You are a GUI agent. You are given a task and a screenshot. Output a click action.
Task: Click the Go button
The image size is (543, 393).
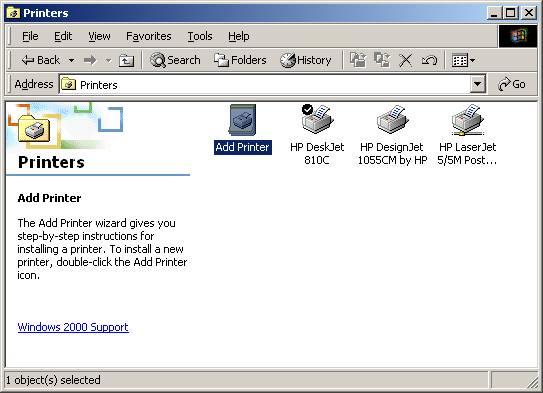[x=512, y=84]
